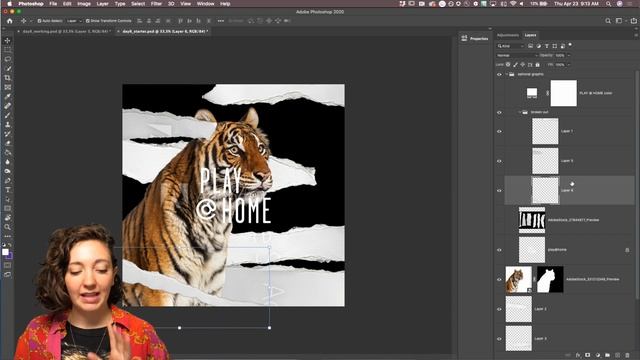Open the Window menu
The width and height of the screenshot is (640, 360).
click(x=205, y=4)
